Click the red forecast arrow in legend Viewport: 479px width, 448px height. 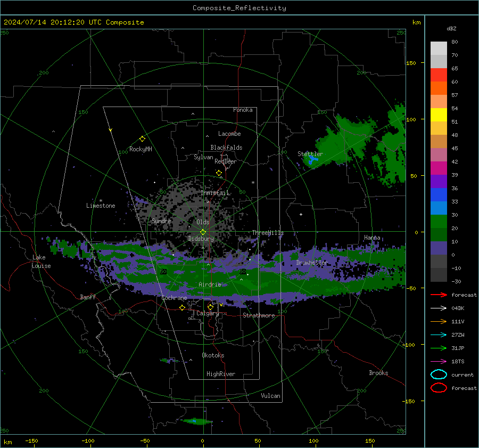[x=439, y=295]
